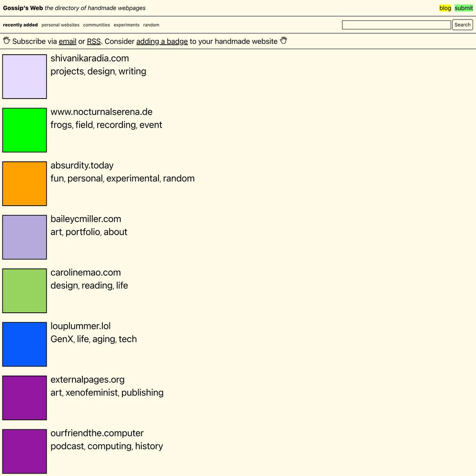
Task: Open the random category
Action: (x=151, y=25)
